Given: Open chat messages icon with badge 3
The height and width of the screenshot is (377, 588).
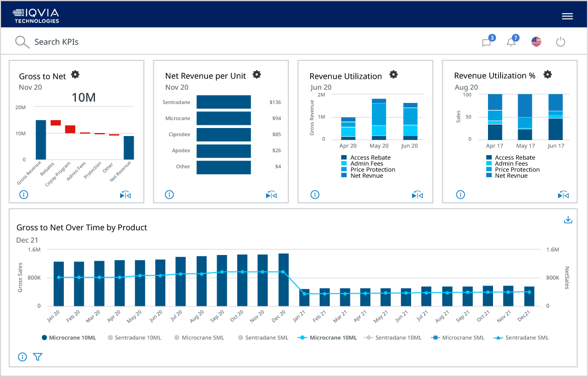Looking at the screenshot, I should coord(488,41).
